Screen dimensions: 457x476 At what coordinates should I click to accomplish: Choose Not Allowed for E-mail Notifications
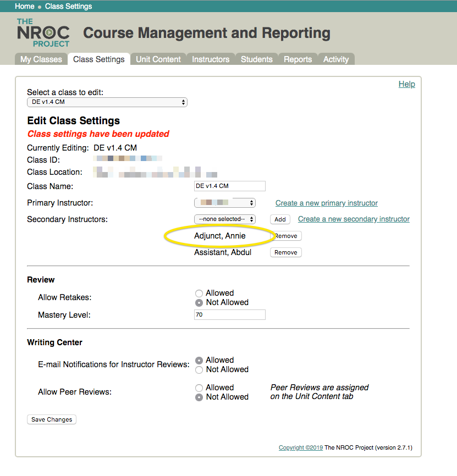pos(199,370)
